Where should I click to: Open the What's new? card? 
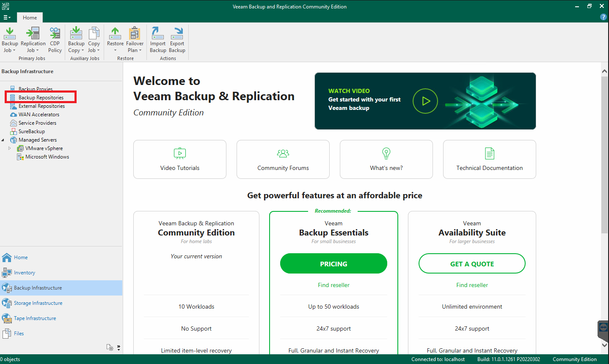click(x=386, y=159)
